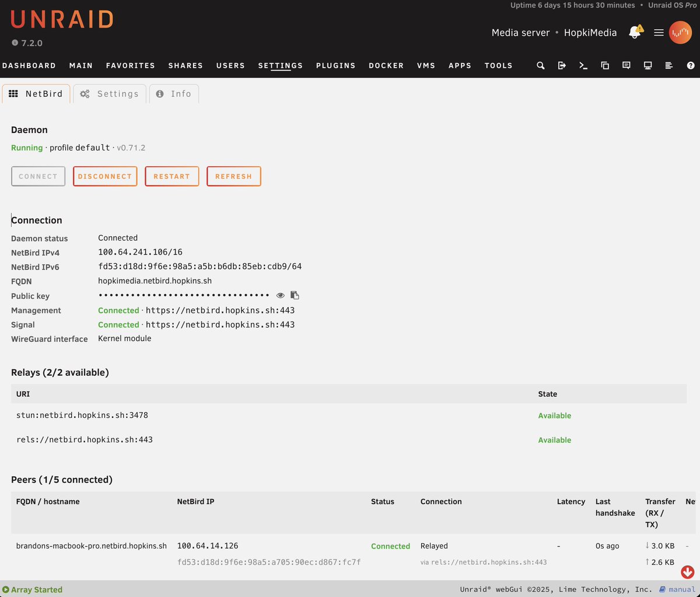
Task: Open Tools menu item
Action: [x=499, y=65]
